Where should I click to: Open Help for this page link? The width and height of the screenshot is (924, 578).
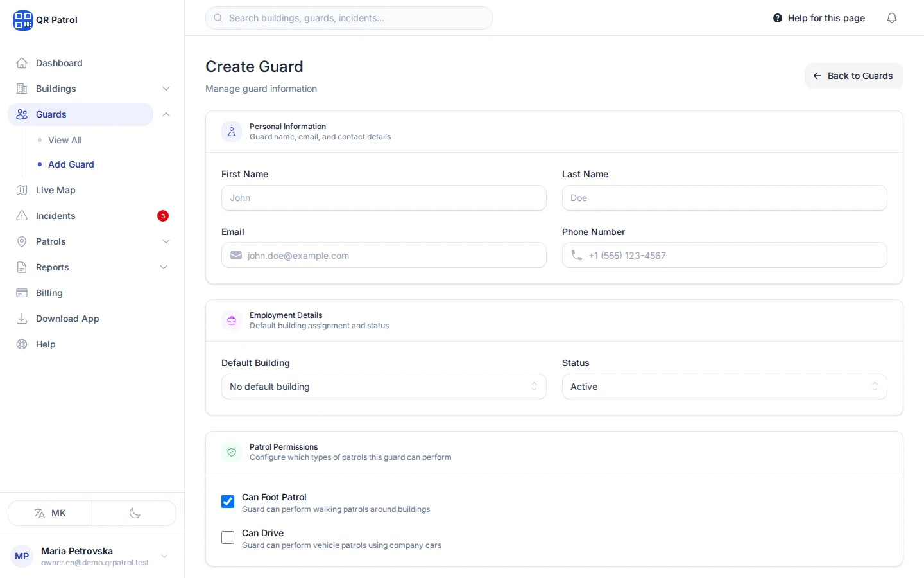(819, 18)
